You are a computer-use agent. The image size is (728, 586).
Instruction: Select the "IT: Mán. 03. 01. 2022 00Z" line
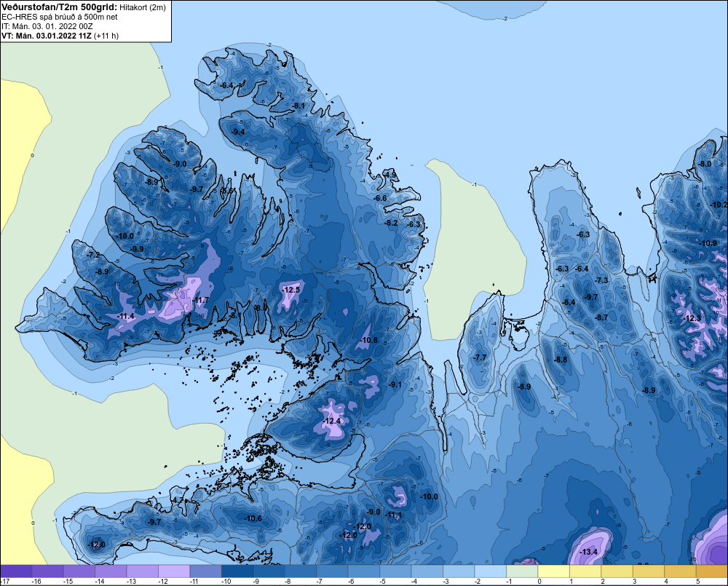pyautogui.click(x=47, y=26)
